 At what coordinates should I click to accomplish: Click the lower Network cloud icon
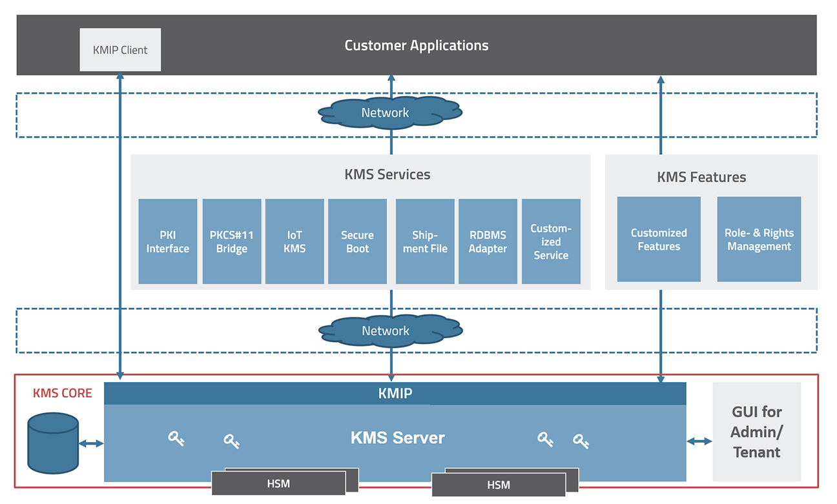click(x=390, y=330)
